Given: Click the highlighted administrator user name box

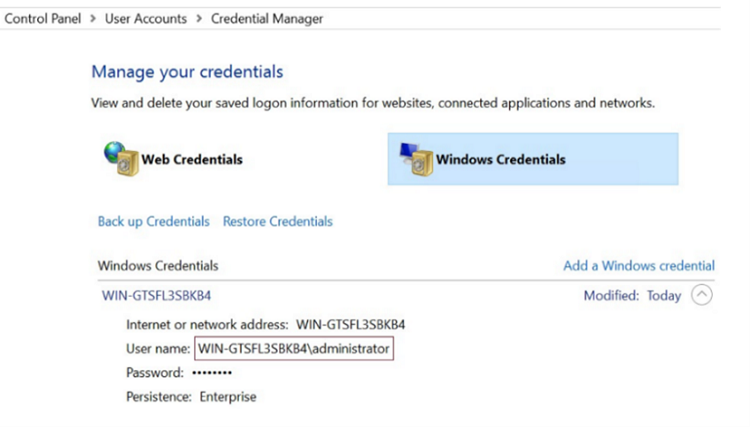Looking at the screenshot, I should [294, 349].
